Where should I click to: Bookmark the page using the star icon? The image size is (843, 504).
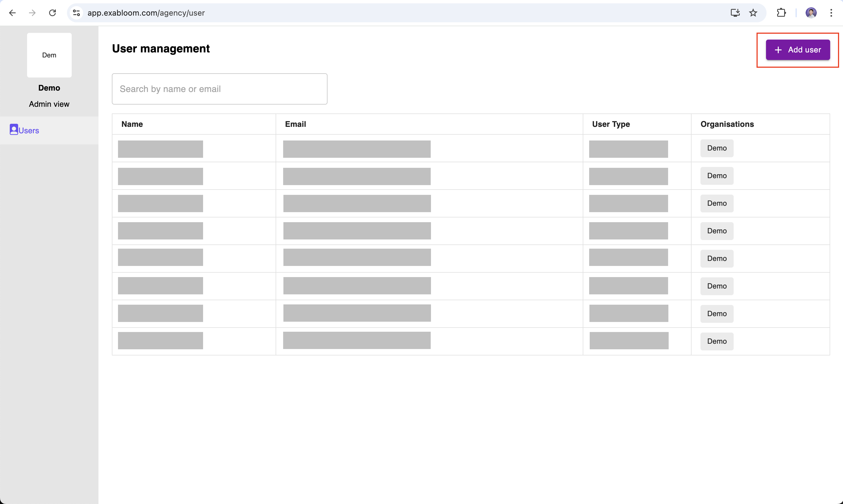tap(753, 13)
